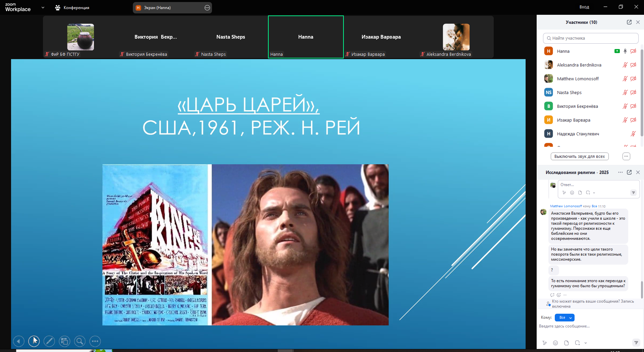
Task: Toggle Matthew Lomonosoff's camera-off icon
Action: coord(633,79)
